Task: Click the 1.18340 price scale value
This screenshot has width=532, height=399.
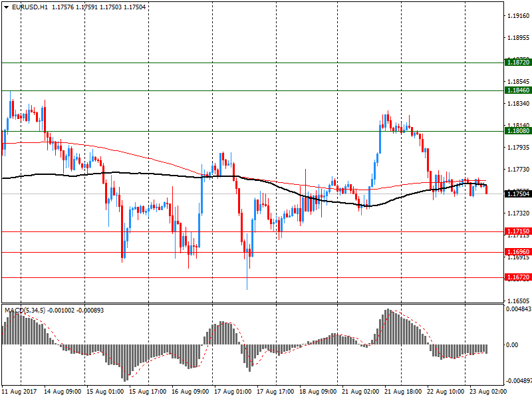Action: [519, 104]
